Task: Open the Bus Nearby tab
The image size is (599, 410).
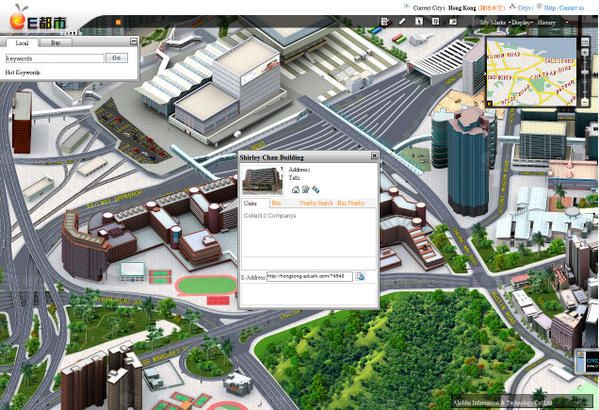Action: point(351,203)
